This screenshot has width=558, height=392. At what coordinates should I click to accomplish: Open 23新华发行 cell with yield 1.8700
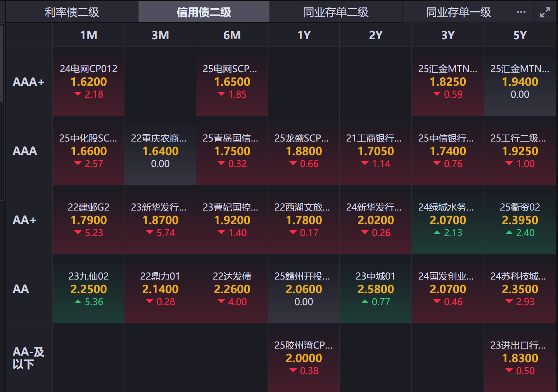pos(160,220)
